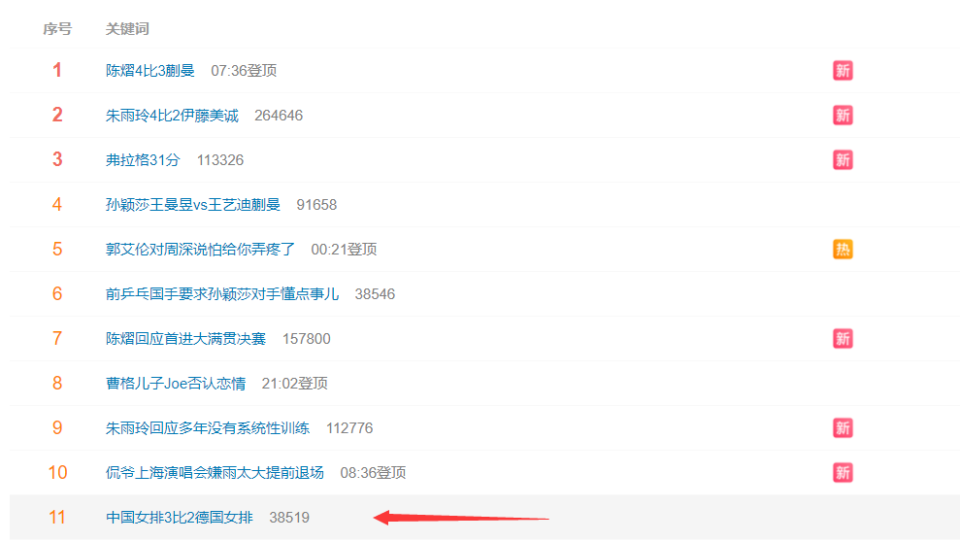Open the 陈熠回应首进大满贯决赛 link
The height and width of the screenshot is (541, 960).
[186, 338]
